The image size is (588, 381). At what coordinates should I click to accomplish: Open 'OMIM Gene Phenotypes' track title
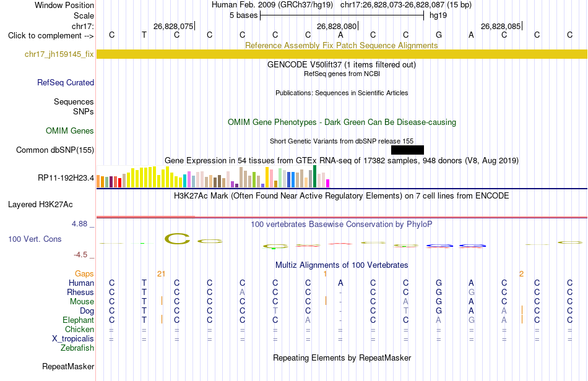342,122
